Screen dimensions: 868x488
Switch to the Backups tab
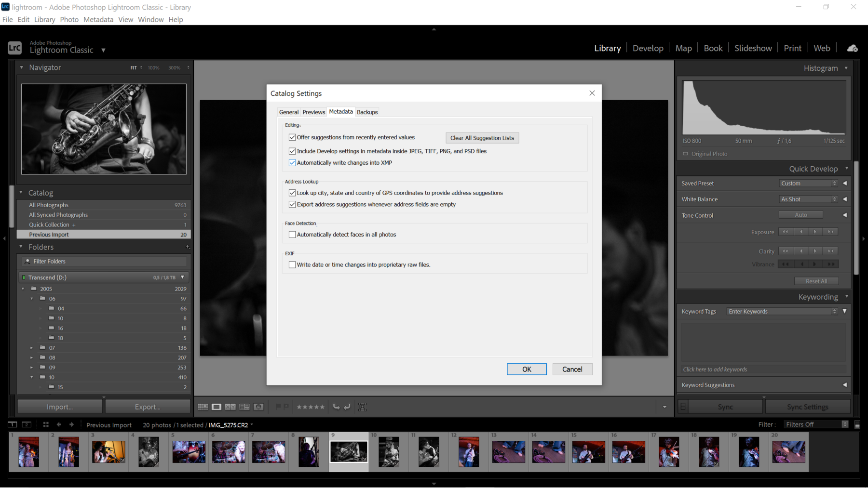(367, 112)
